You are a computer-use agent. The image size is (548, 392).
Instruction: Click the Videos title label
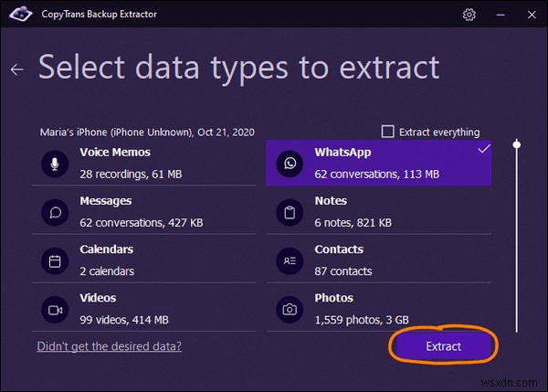tap(98, 298)
